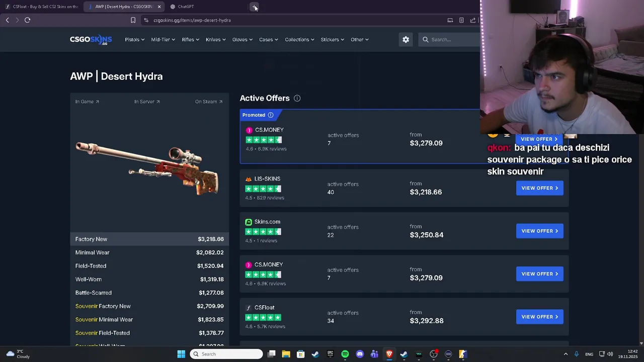Click the Promoted info icon
Screen dimensions: 644x362
(271, 115)
